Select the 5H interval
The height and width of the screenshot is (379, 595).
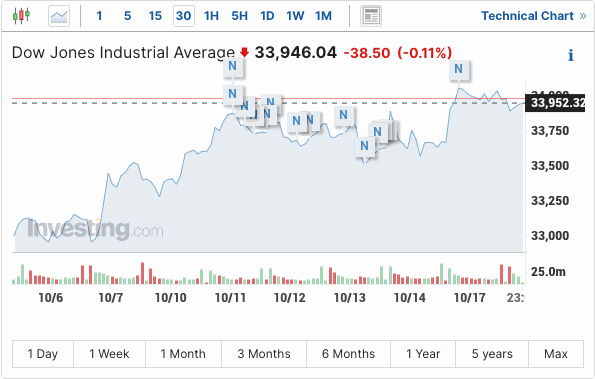pos(239,16)
